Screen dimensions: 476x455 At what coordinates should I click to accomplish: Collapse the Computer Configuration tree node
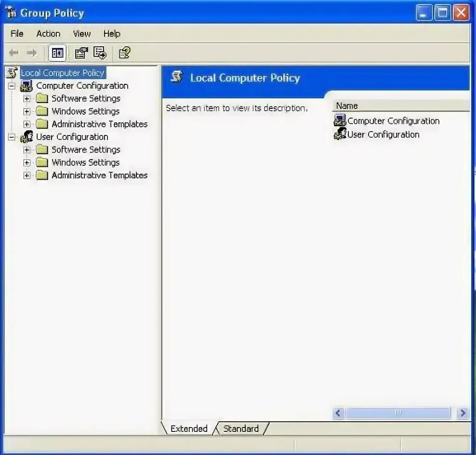12,86
